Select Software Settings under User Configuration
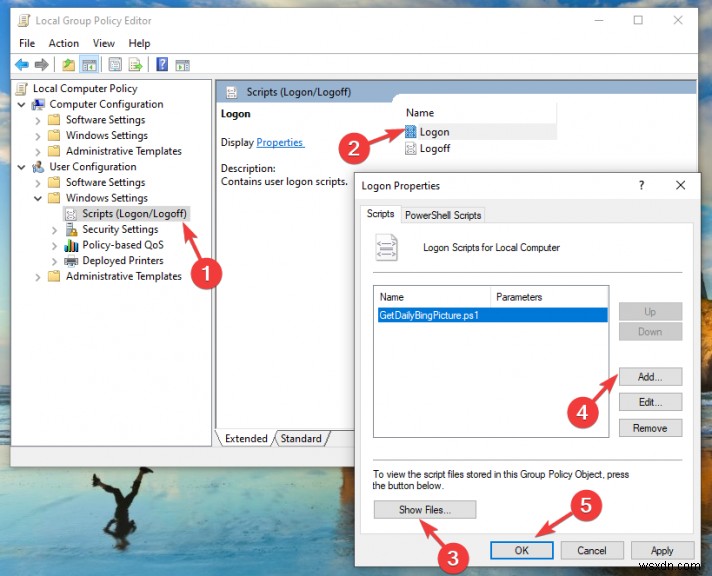 [x=105, y=182]
